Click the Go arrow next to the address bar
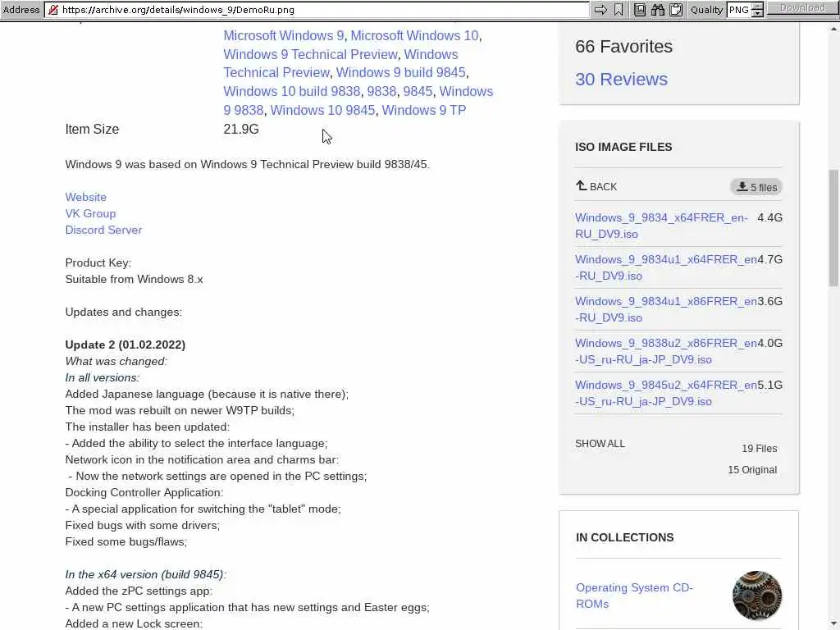Screen dimensions: 840x630 click(x=600, y=10)
